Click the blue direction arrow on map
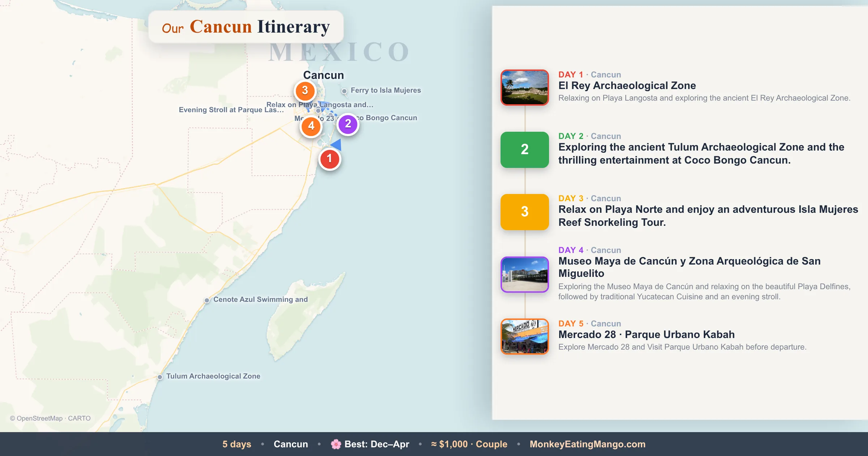The width and height of the screenshot is (868, 456). (x=336, y=144)
